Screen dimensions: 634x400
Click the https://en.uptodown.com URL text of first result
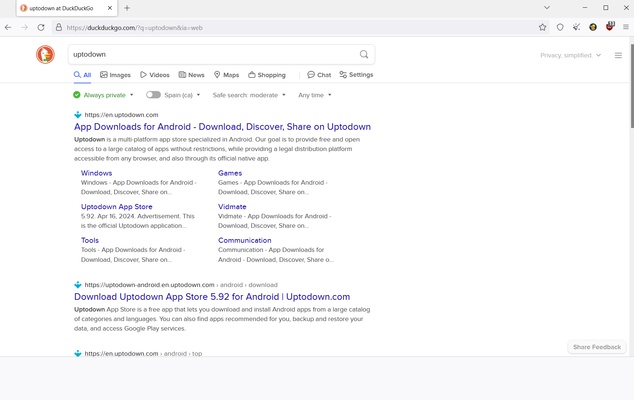121,115
